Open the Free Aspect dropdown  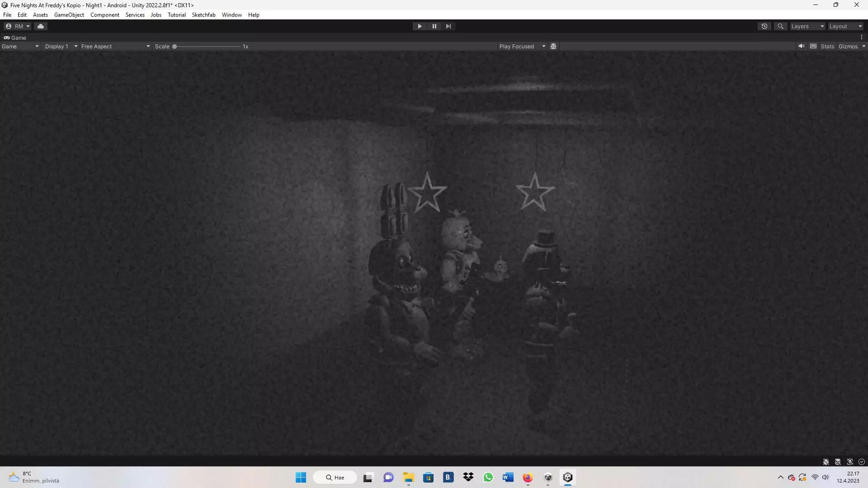coord(115,46)
